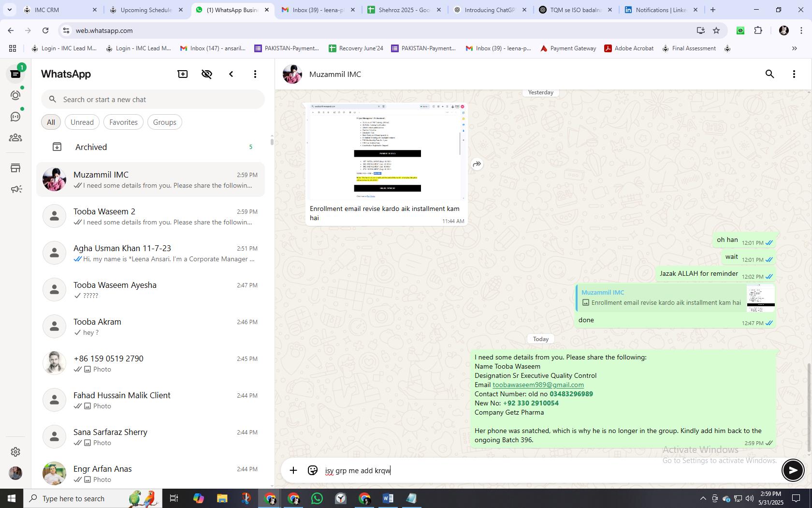Open chat list three-dot menu
812x508 pixels.
tap(255, 74)
